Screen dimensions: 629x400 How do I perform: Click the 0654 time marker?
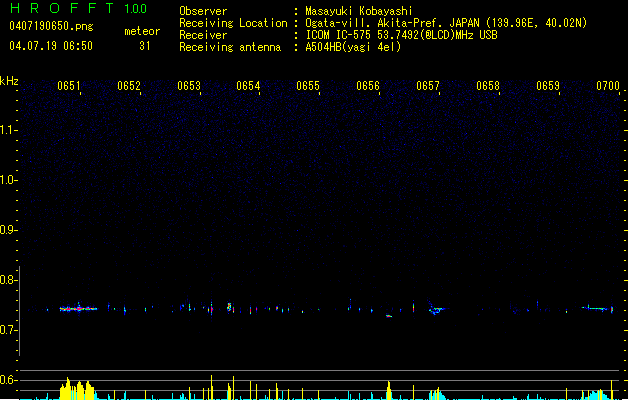click(248, 86)
